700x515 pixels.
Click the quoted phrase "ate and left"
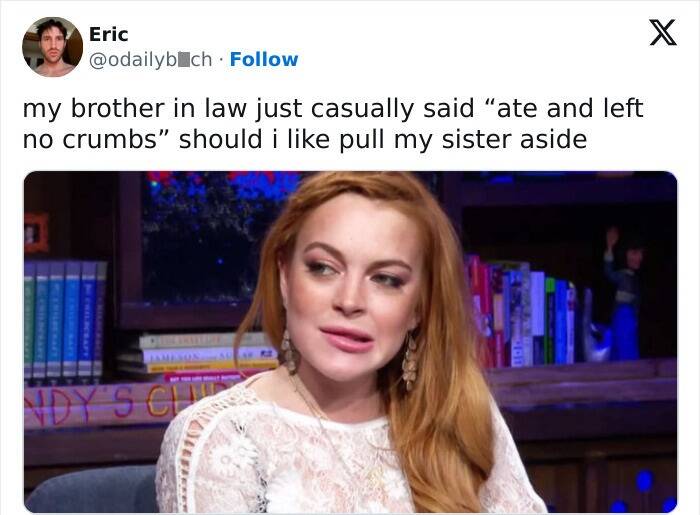click(564, 108)
